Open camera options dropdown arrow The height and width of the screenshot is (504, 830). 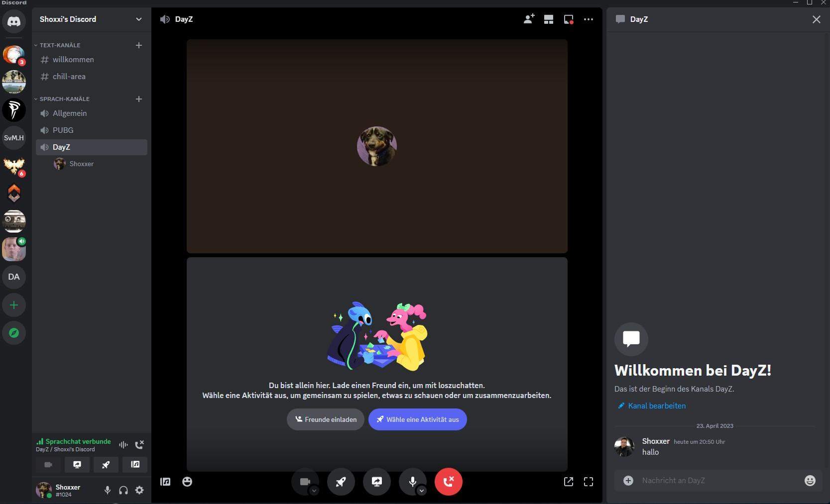tap(314, 491)
